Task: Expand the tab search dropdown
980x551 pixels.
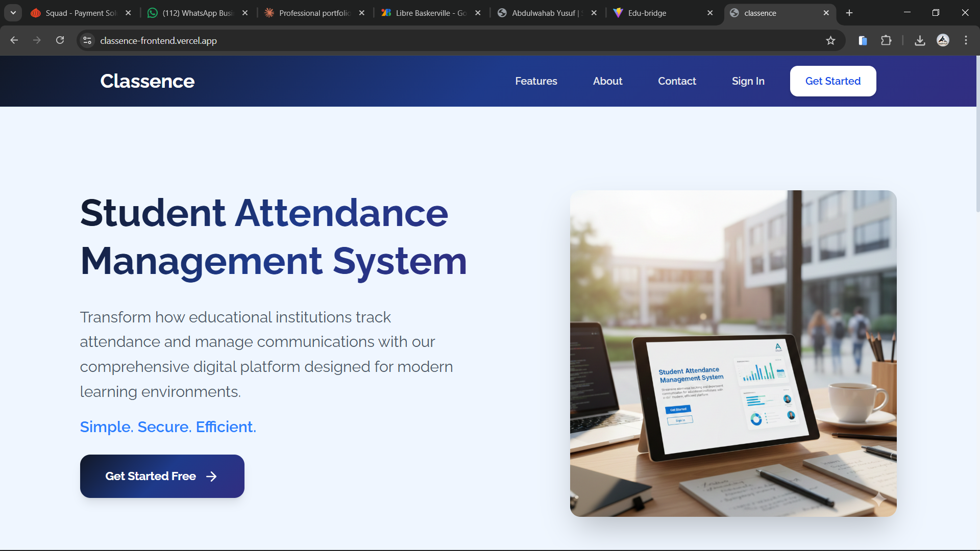Action: pyautogui.click(x=13, y=13)
